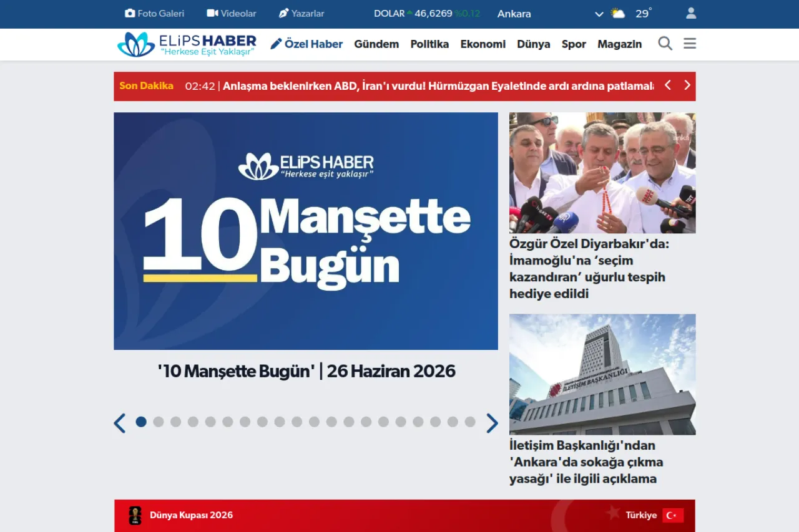Click the 10 Manşette Bugün banner image
The image size is (799, 532).
pyautogui.click(x=306, y=231)
